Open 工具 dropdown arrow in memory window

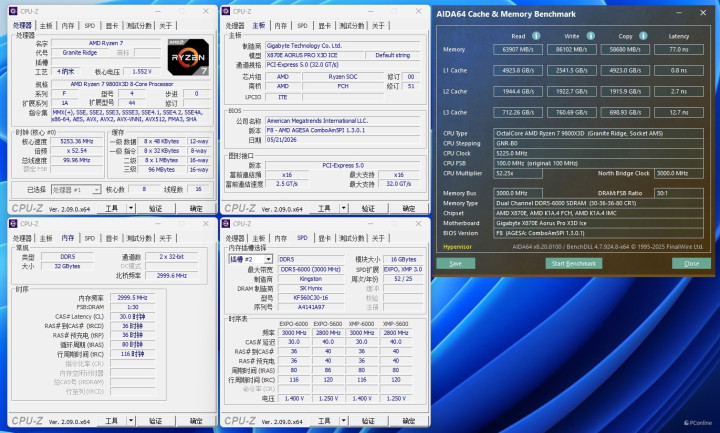[131, 421]
